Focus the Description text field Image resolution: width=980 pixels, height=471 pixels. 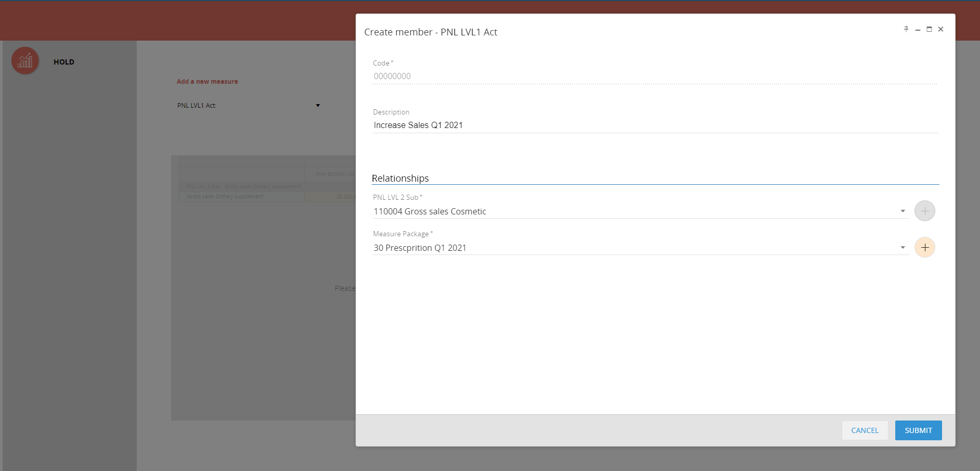coord(655,125)
